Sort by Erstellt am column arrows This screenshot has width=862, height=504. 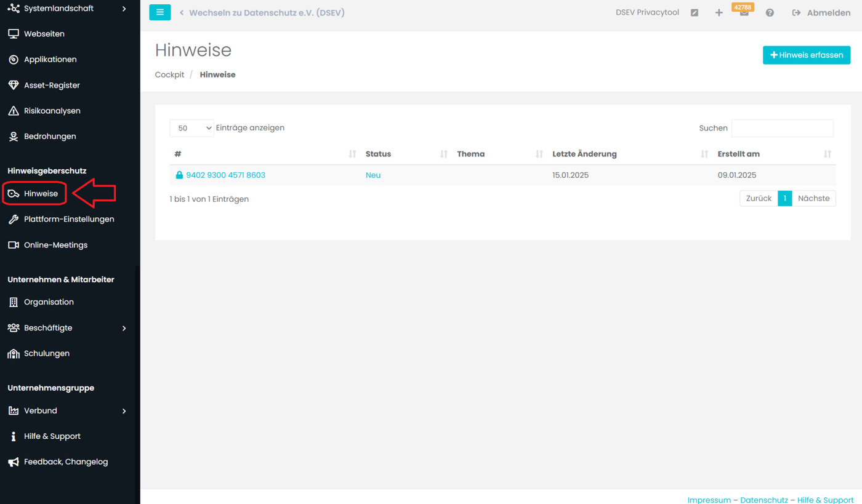tap(828, 154)
